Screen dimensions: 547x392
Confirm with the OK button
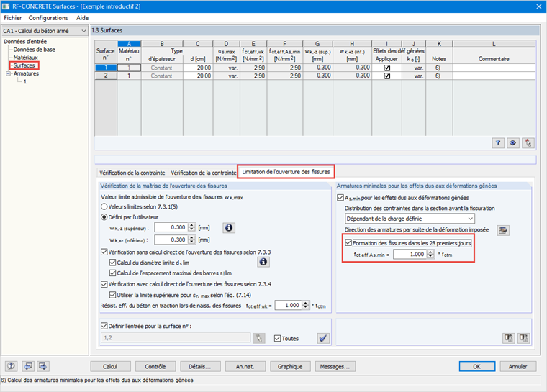(x=477, y=366)
